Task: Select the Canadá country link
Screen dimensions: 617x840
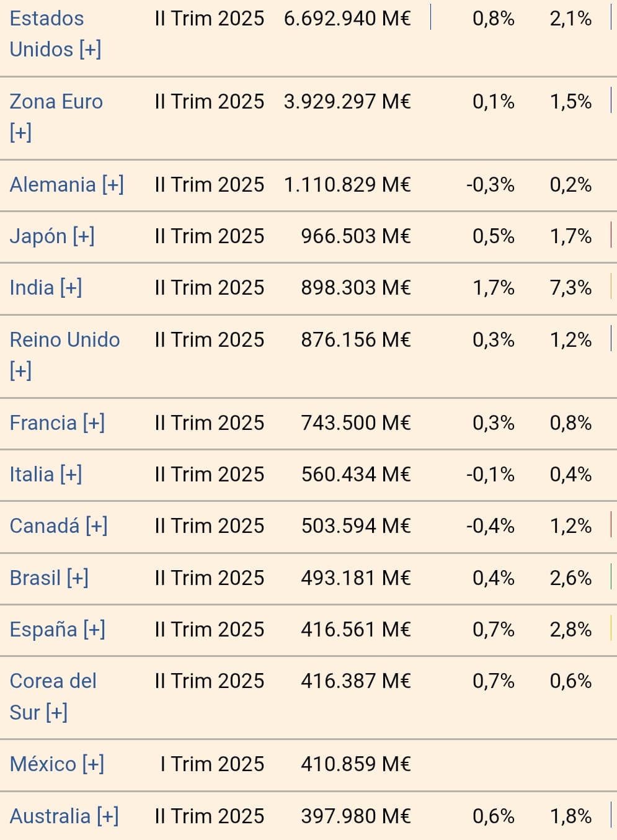Action: (44, 526)
